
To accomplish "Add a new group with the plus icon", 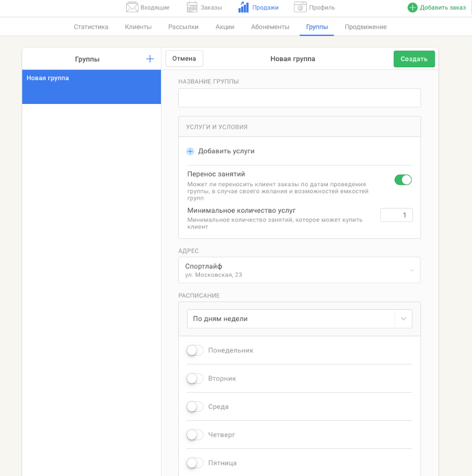I will click(150, 59).
